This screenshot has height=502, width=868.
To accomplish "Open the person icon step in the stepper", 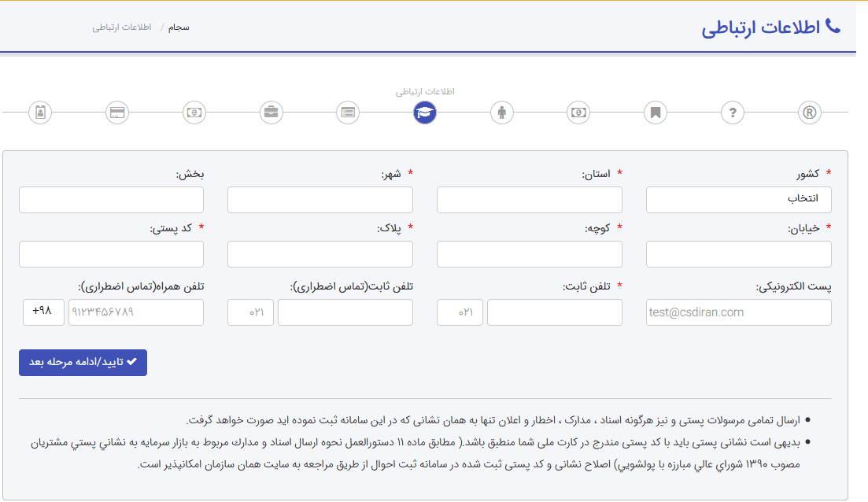I will (x=501, y=113).
